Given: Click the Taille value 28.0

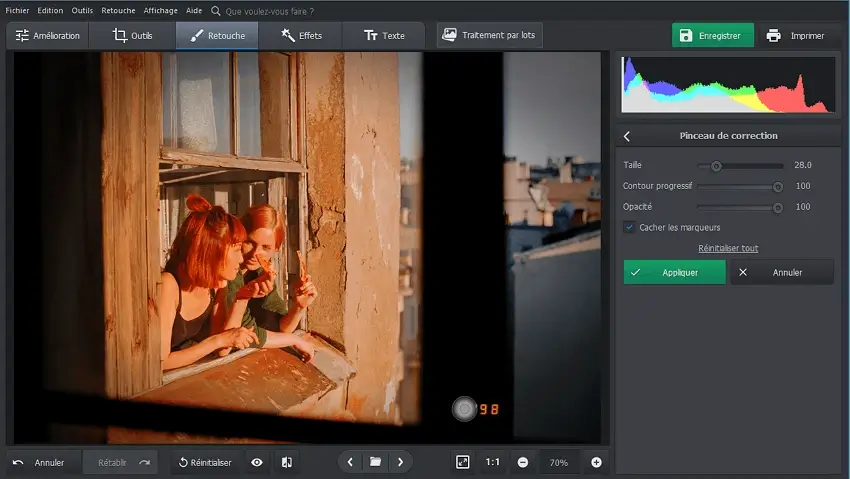Looking at the screenshot, I should [803, 165].
